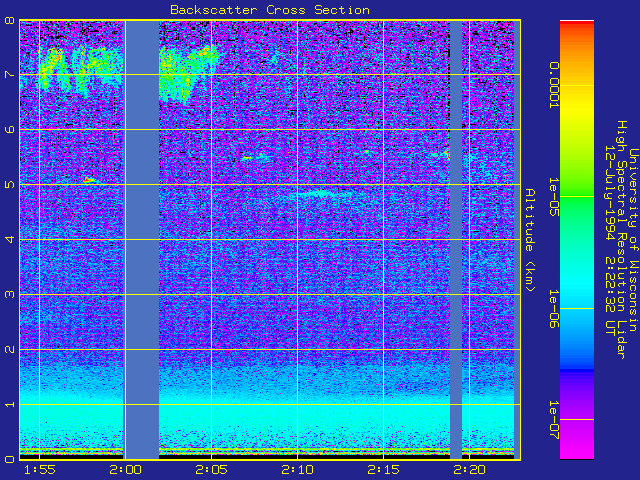Viewport: 640px width, 480px height.
Task: Click the 1e-05 colorbar label
Action: pos(553,197)
